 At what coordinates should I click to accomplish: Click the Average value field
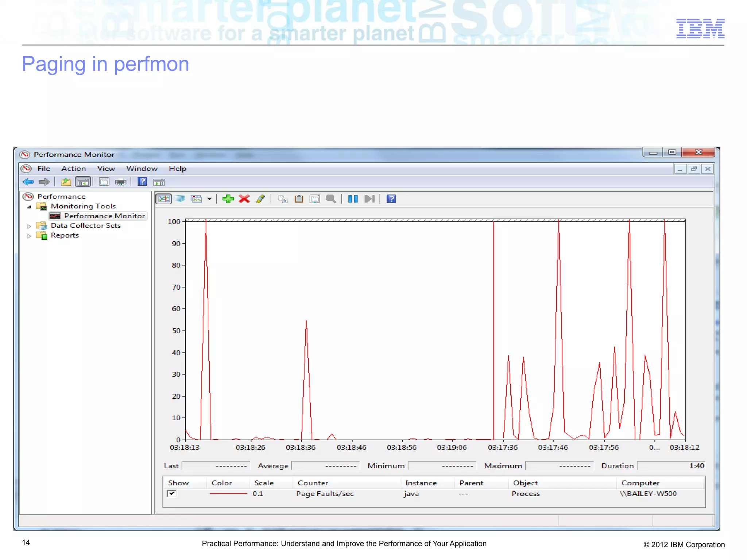coord(326,466)
